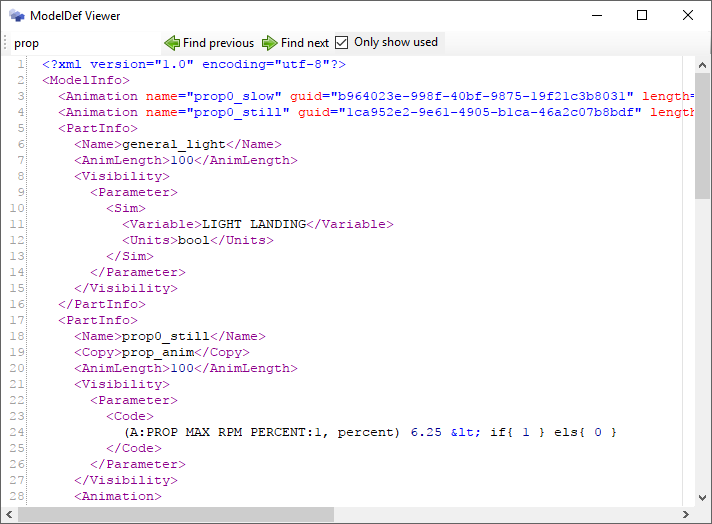Click the guid 1ca952e2 value on line 4

point(490,112)
